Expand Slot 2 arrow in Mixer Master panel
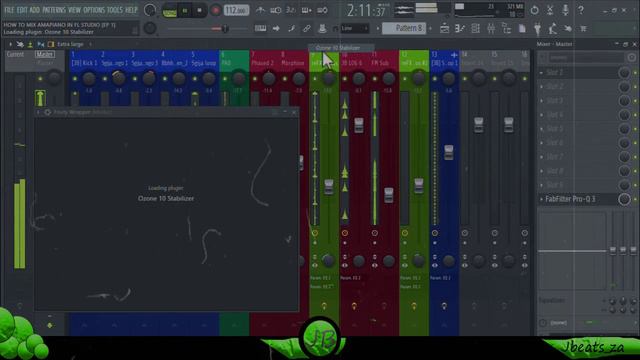The height and width of the screenshot is (360, 640). (542, 87)
